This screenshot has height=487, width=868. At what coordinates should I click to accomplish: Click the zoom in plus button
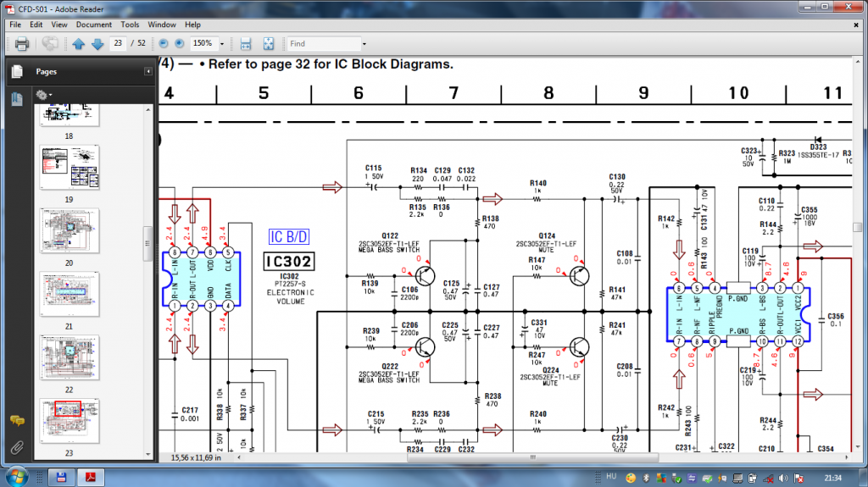click(180, 43)
